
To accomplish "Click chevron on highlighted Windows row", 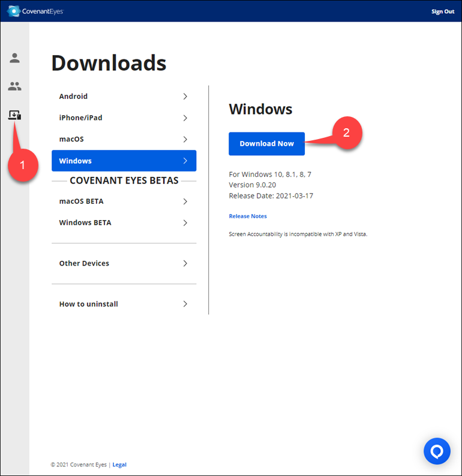I will (x=185, y=161).
